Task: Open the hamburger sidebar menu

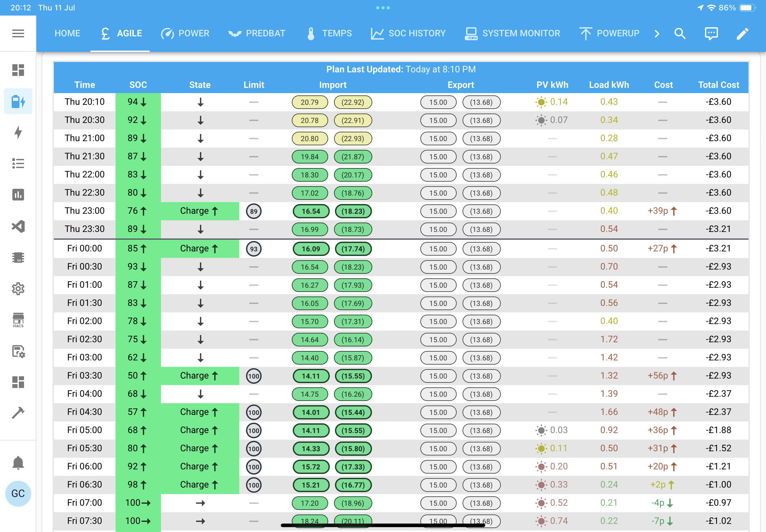Action: (x=18, y=33)
